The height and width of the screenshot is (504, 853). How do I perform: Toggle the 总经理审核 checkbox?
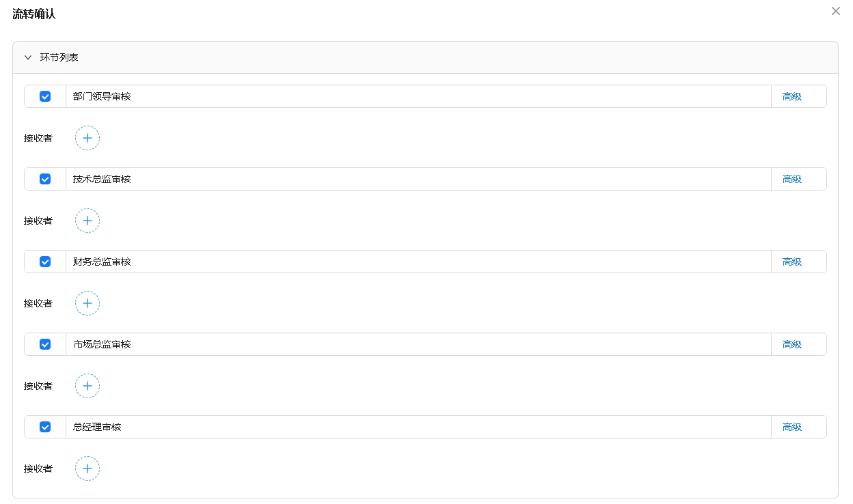[45, 427]
